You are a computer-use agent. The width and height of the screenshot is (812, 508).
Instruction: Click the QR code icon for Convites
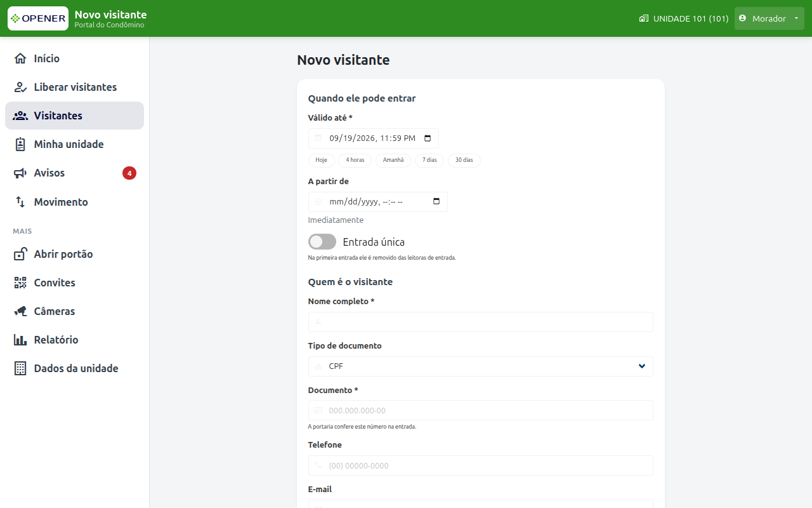(x=20, y=283)
